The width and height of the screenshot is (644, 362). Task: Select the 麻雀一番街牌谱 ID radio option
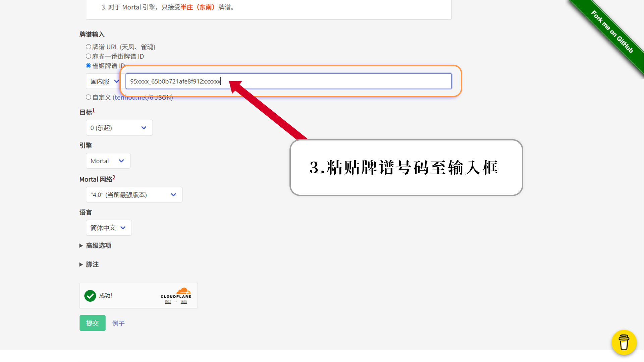88,56
